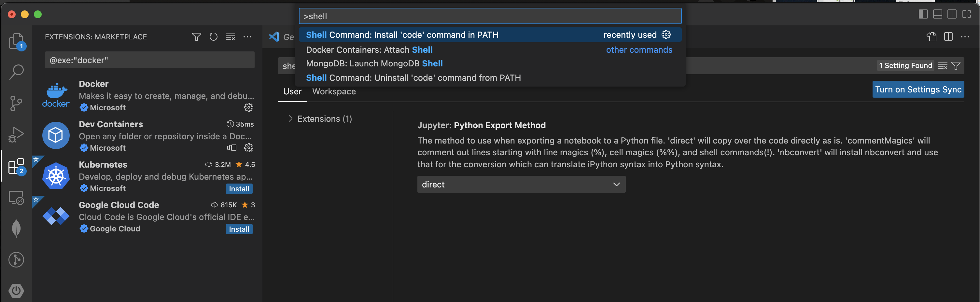
Task: Toggle the bottom panel layout
Action: [937, 14]
